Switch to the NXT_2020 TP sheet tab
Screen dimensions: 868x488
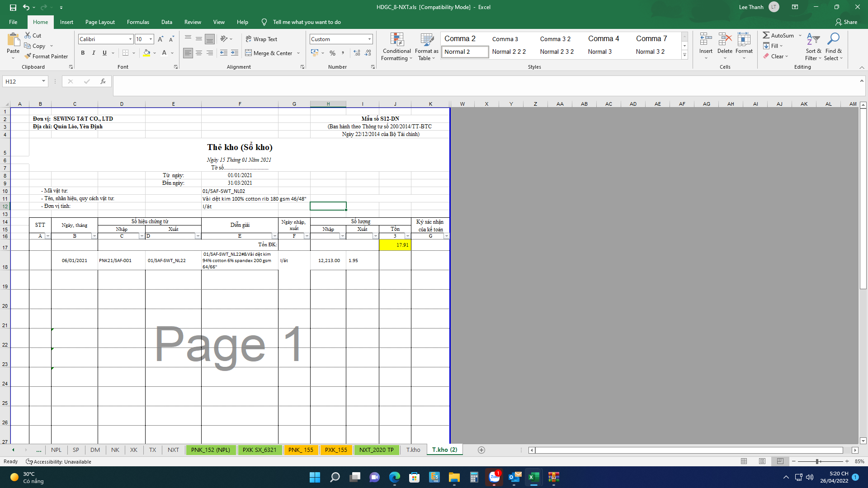tap(377, 450)
